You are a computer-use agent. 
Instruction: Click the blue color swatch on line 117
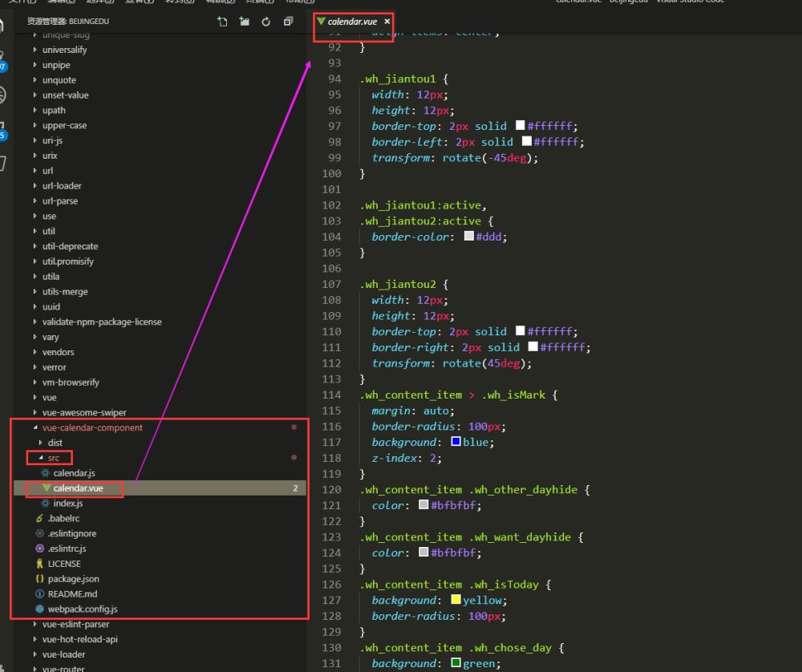tap(456, 441)
